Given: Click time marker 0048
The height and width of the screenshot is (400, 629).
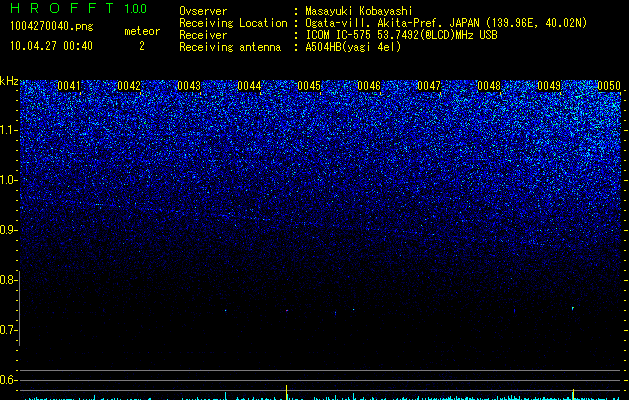Looking at the screenshot, I should [489, 86].
